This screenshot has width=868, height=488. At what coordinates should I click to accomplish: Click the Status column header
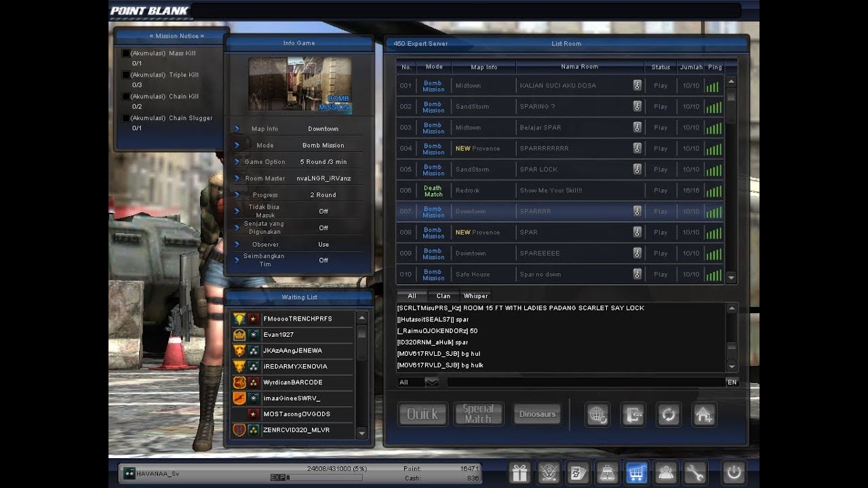(x=660, y=67)
